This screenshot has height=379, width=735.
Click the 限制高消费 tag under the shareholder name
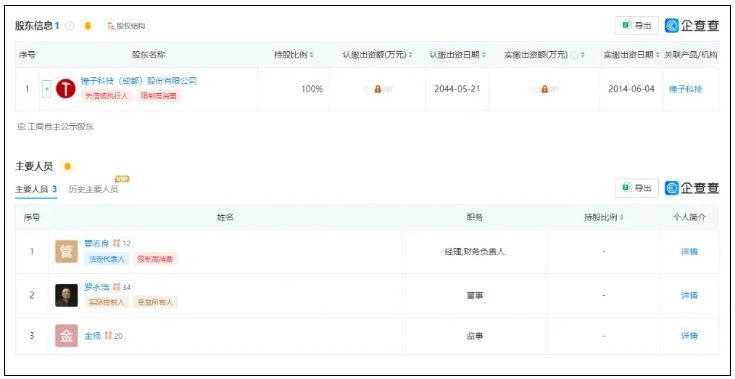point(158,96)
